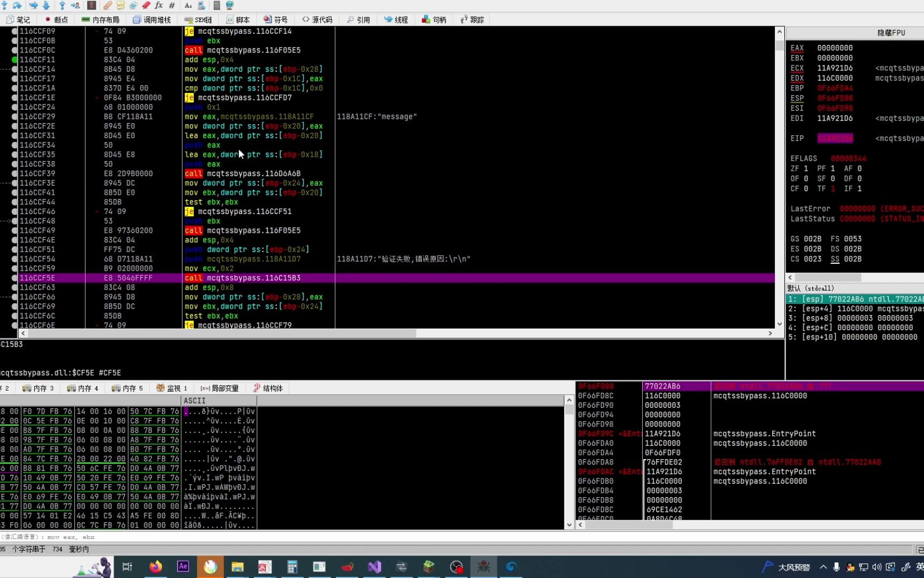The width and height of the screenshot is (924, 578).
Task: Select stack argument row 1: [esp] 77022AB6
Action: click(x=855, y=299)
